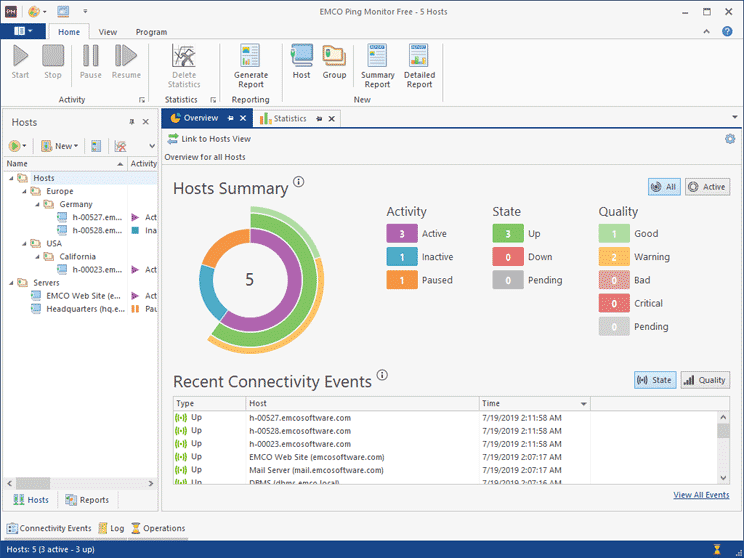Open the Summary Report icon

click(377, 66)
